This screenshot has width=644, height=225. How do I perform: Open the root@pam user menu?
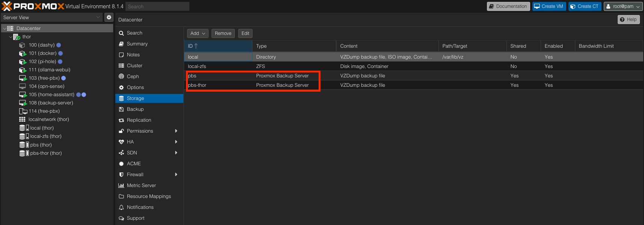pyautogui.click(x=623, y=6)
